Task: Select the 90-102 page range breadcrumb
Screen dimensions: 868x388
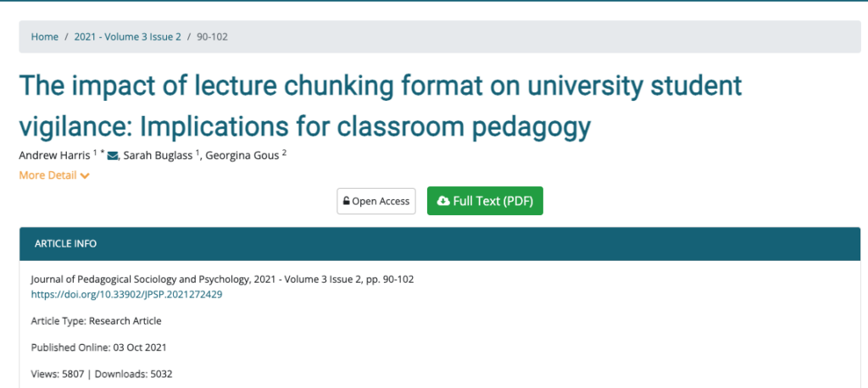Action: [x=212, y=36]
